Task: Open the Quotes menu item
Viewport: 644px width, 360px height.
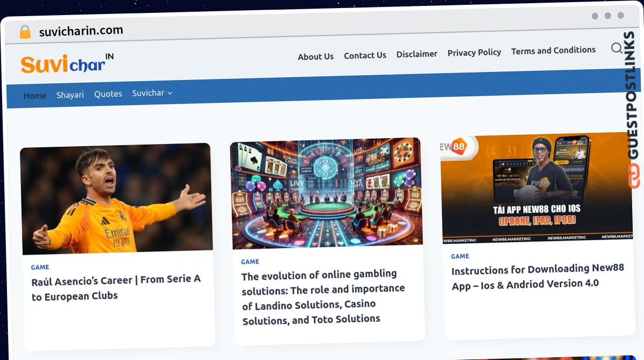Action: coord(108,93)
